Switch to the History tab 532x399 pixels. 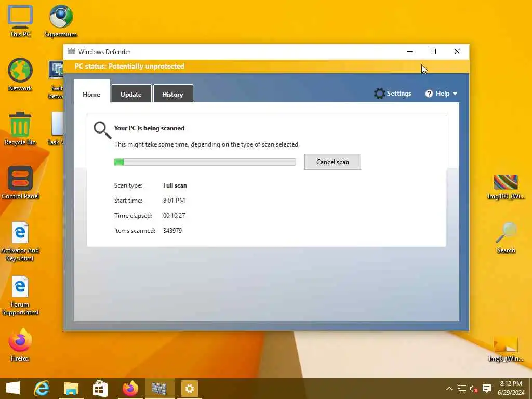click(173, 95)
